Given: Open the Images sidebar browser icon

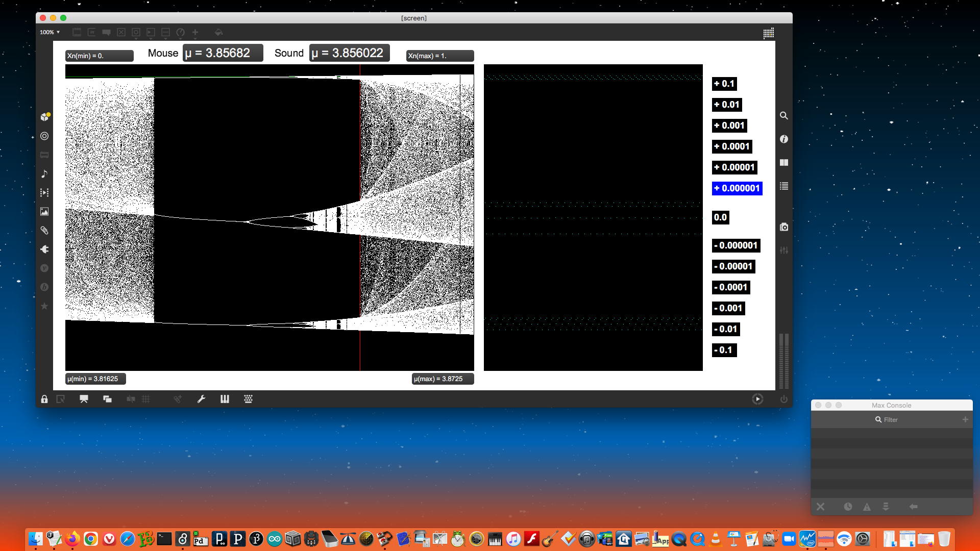Looking at the screenshot, I should pos(44,211).
